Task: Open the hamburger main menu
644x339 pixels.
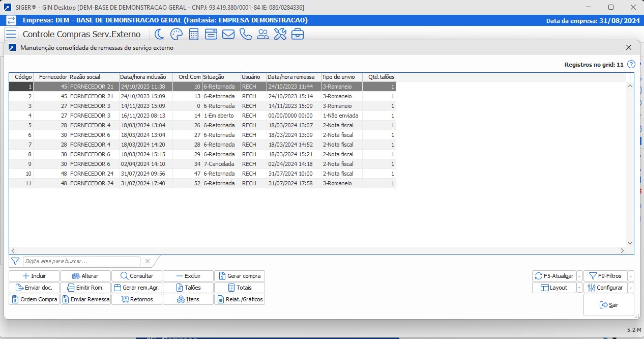Action: tap(11, 34)
